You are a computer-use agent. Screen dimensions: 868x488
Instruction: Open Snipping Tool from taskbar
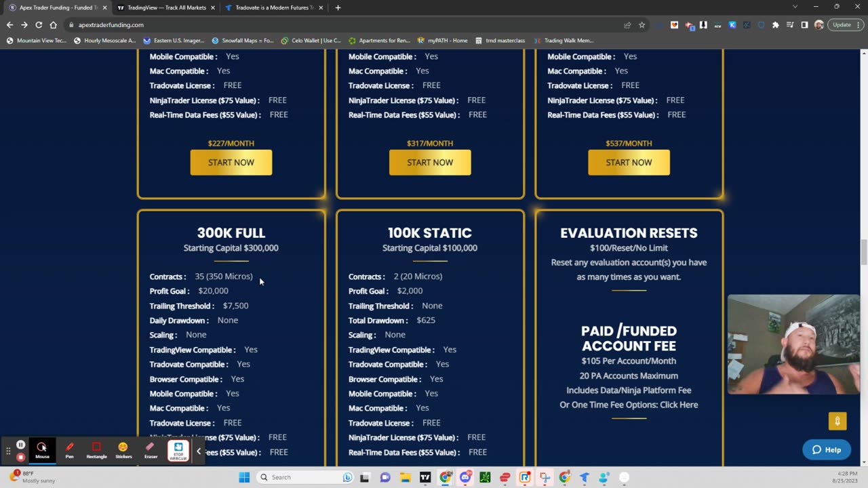click(545, 477)
